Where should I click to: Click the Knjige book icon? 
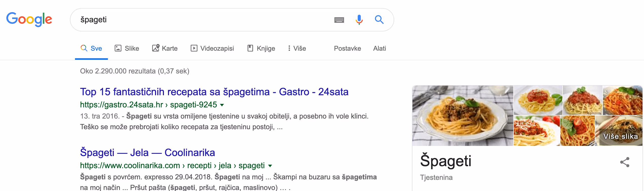(x=250, y=48)
